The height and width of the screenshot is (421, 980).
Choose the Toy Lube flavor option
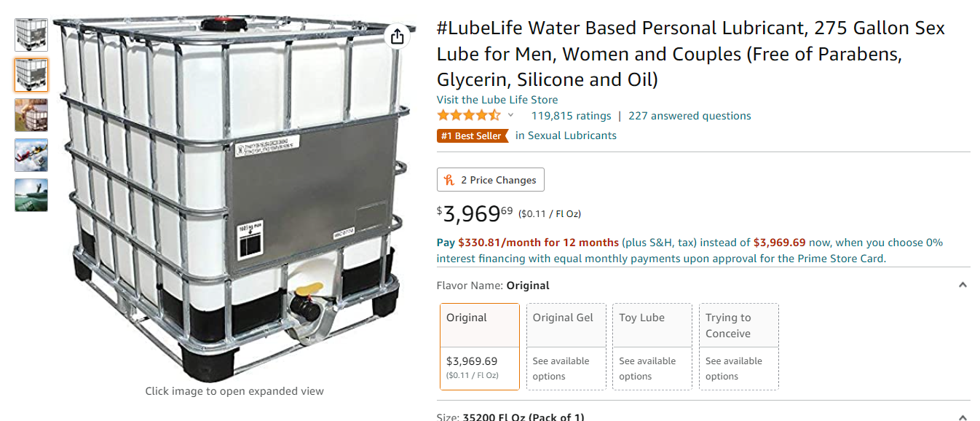point(652,346)
